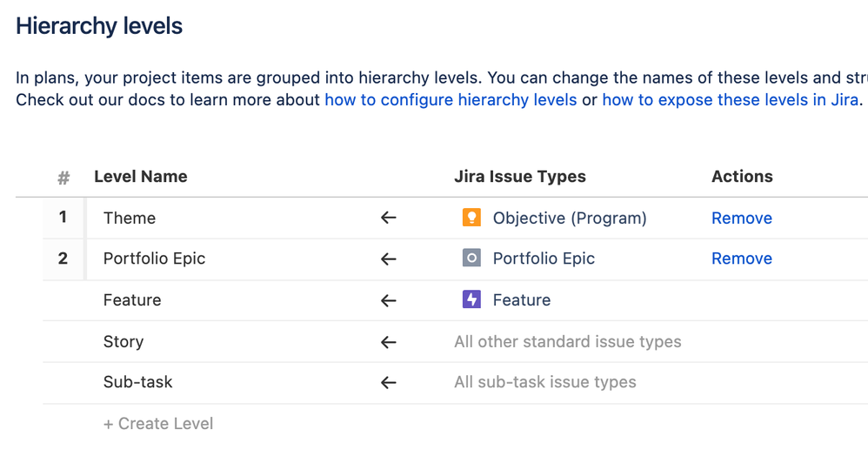Viewport: 868px width, 450px height.
Task: Click the Story level name
Action: [124, 342]
